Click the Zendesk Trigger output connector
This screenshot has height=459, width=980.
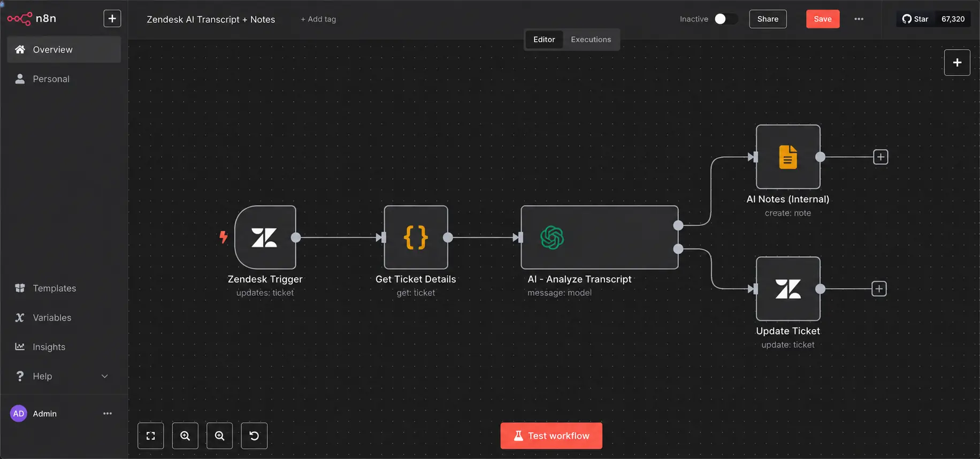point(296,238)
